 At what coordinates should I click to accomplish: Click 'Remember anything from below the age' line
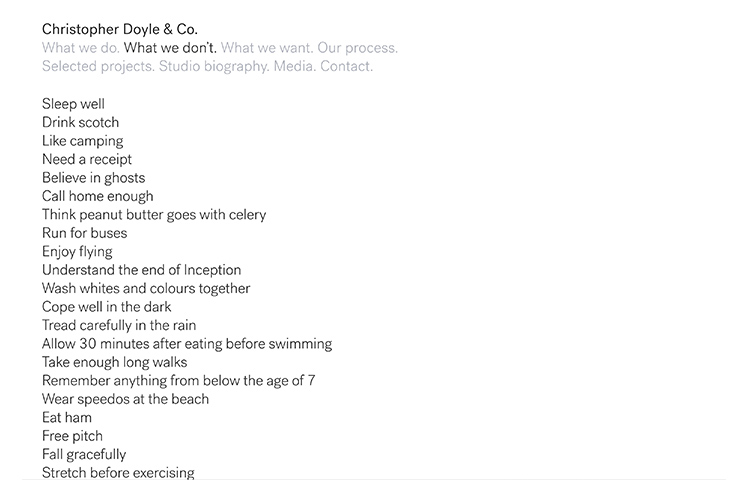click(179, 381)
